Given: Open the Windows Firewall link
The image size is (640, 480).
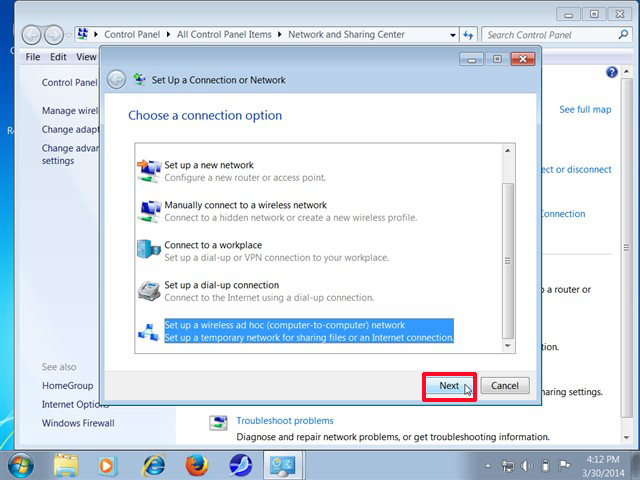Looking at the screenshot, I should click(78, 423).
